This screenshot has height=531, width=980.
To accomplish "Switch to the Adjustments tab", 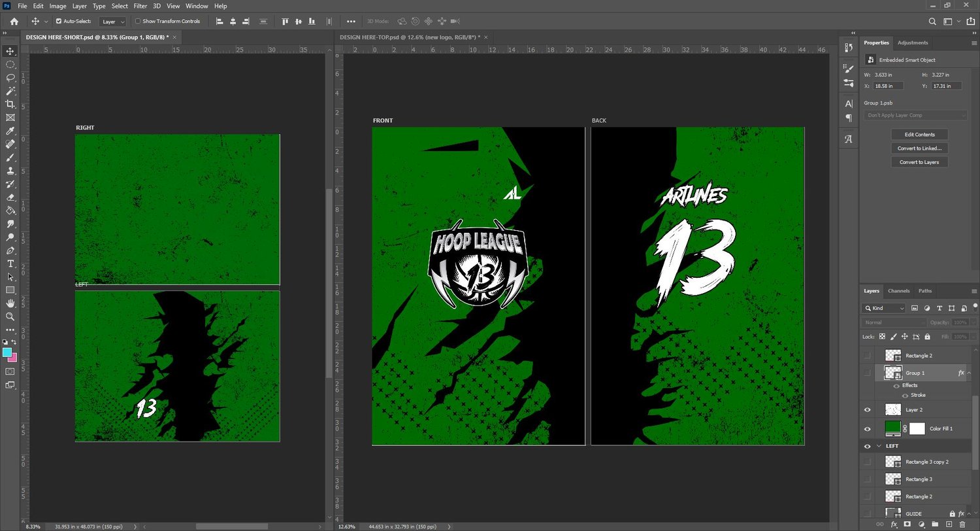I will 913,43.
